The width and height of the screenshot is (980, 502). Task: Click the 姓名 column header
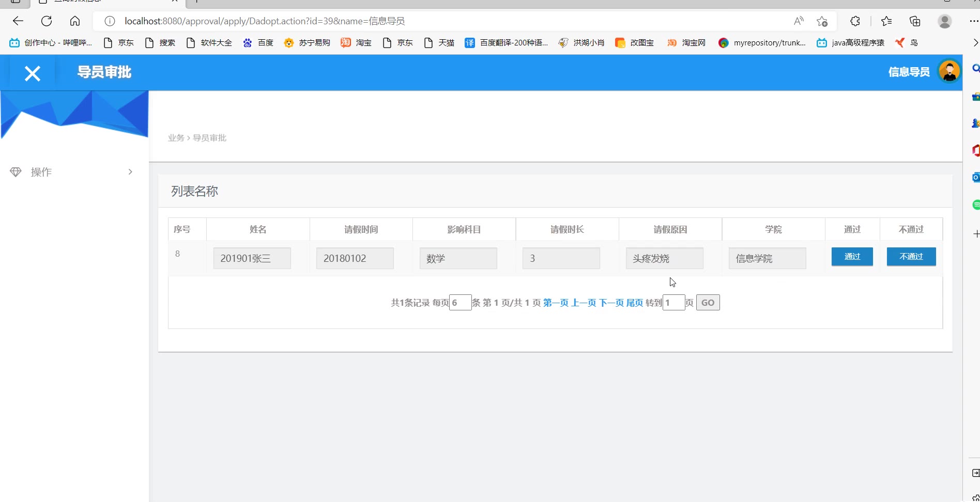(x=258, y=229)
